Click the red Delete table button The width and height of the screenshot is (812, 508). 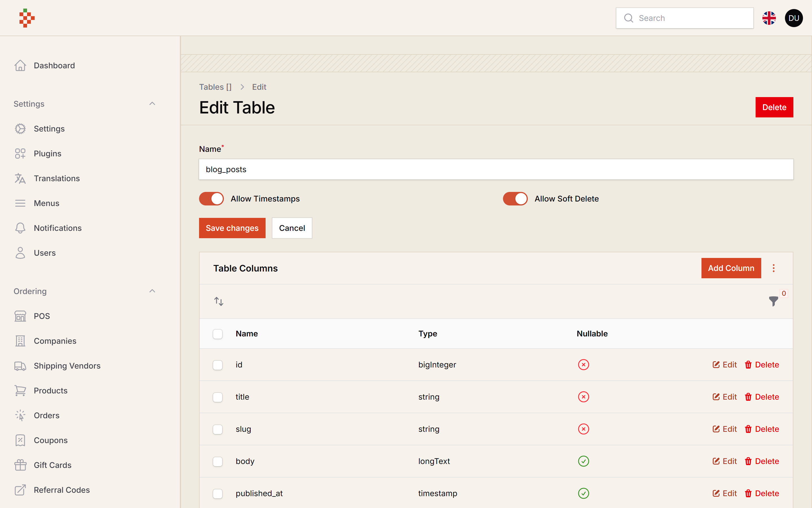(x=774, y=107)
